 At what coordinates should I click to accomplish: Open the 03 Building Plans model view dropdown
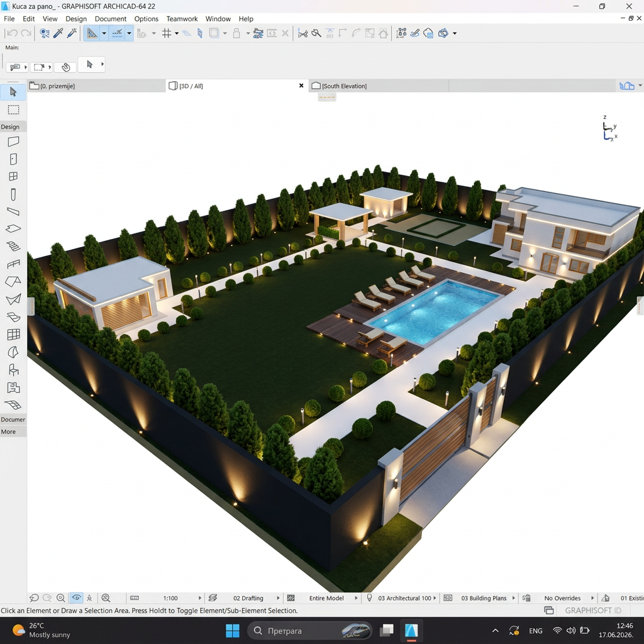click(x=513, y=598)
